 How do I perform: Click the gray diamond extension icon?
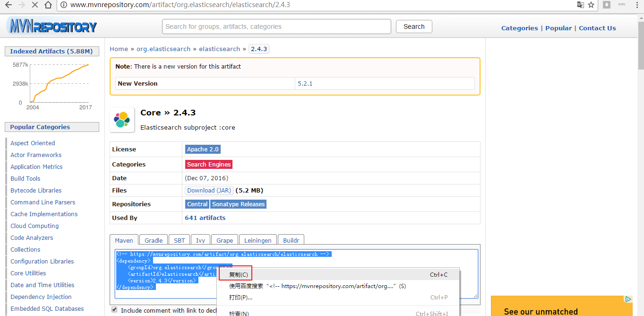[607, 4]
